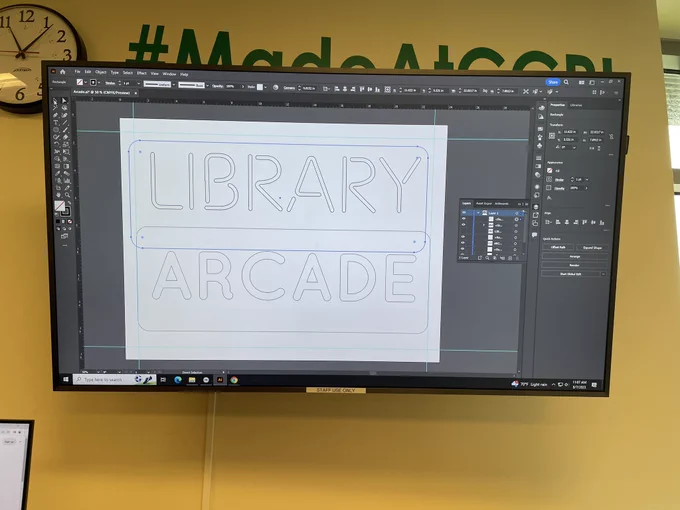This screenshot has height=510, width=680.
Task: Select the Rotate tool
Action: click(x=56, y=144)
